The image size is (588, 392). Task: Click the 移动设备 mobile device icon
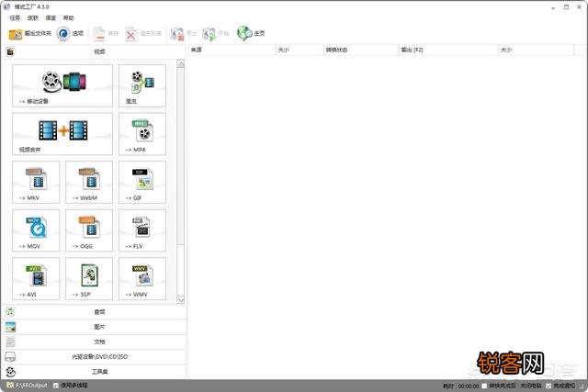(62, 85)
